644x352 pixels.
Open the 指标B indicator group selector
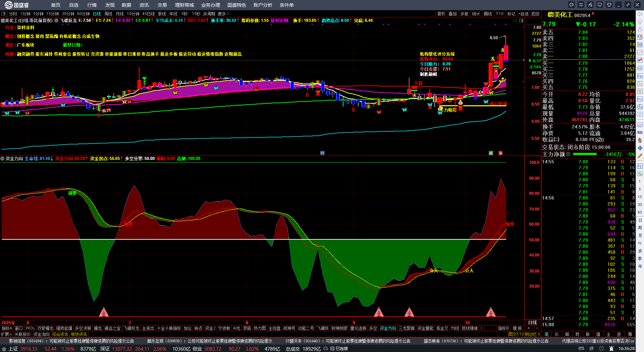click(503, 328)
